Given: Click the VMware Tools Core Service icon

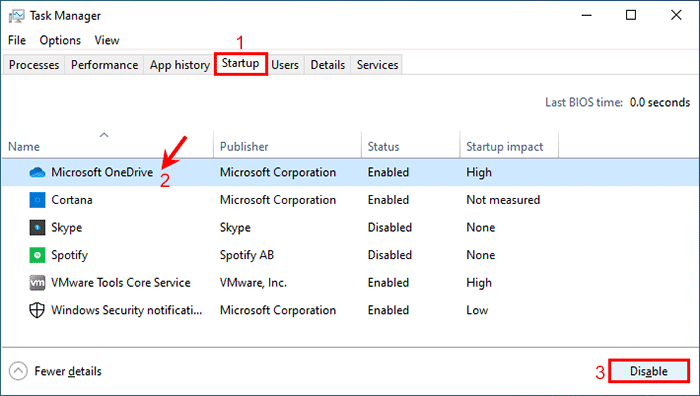Looking at the screenshot, I should coord(37,283).
